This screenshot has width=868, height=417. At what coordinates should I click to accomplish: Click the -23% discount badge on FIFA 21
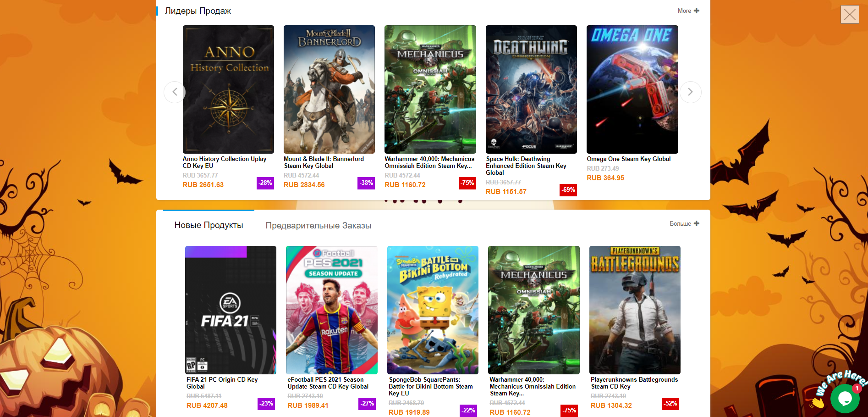[266, 403]
